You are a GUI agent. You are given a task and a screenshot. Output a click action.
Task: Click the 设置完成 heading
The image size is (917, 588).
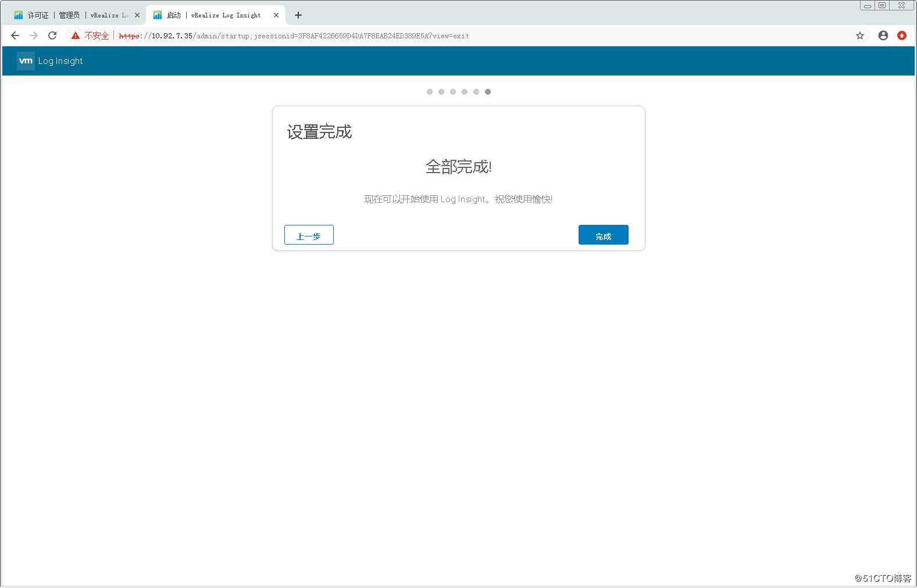point(319,132)
